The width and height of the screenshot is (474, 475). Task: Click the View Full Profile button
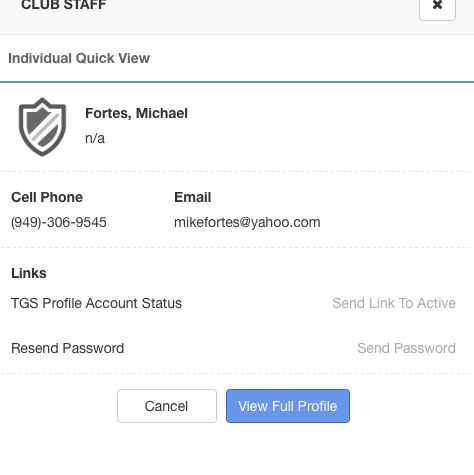288,406
